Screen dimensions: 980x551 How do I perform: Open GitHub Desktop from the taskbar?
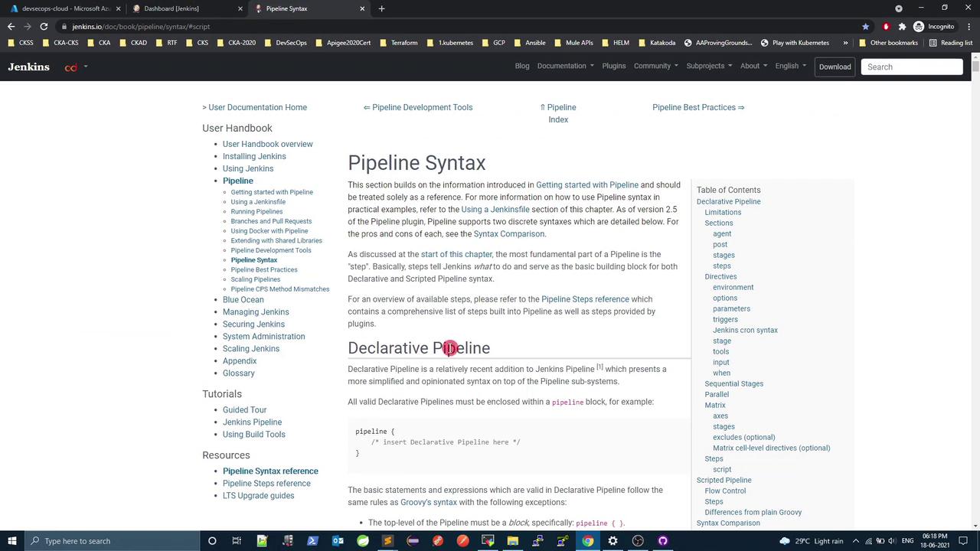[663, 541]
